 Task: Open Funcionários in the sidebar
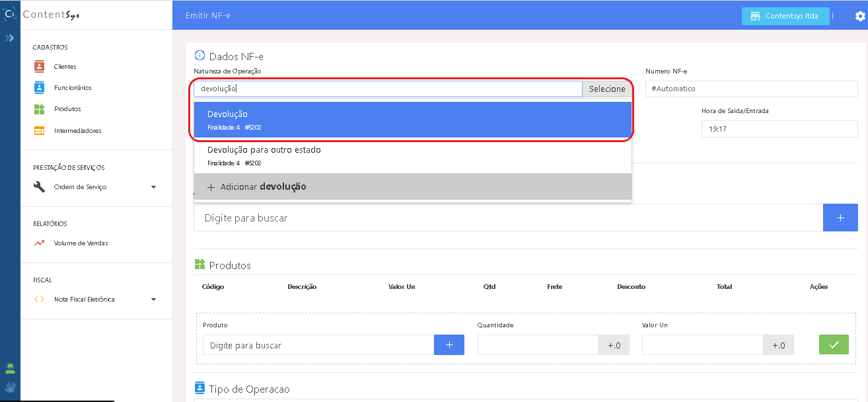72,88
